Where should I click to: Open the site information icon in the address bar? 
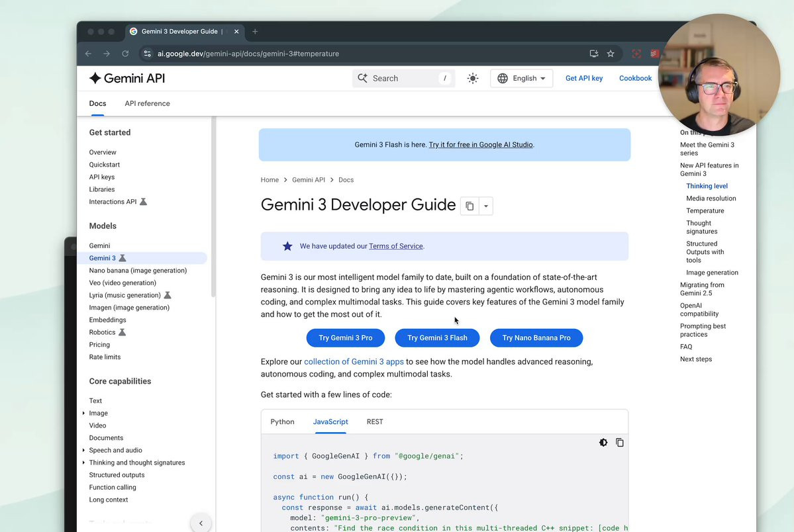pyautogui.click(x=147, y=54)
